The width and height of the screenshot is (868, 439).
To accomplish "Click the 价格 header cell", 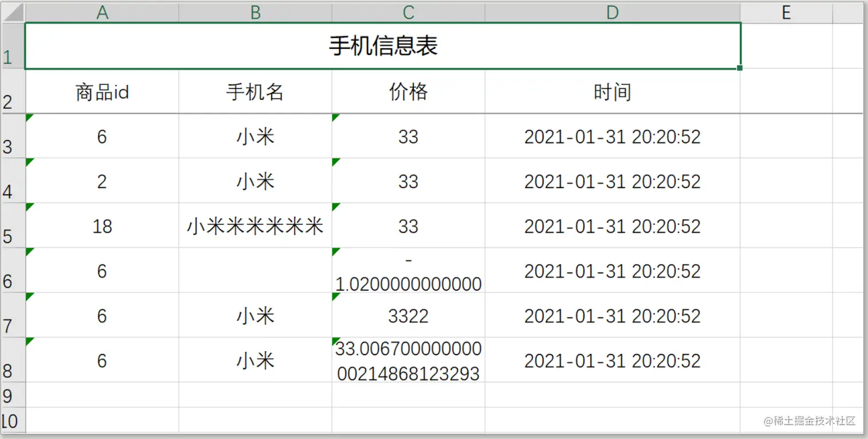I will 408,91.
